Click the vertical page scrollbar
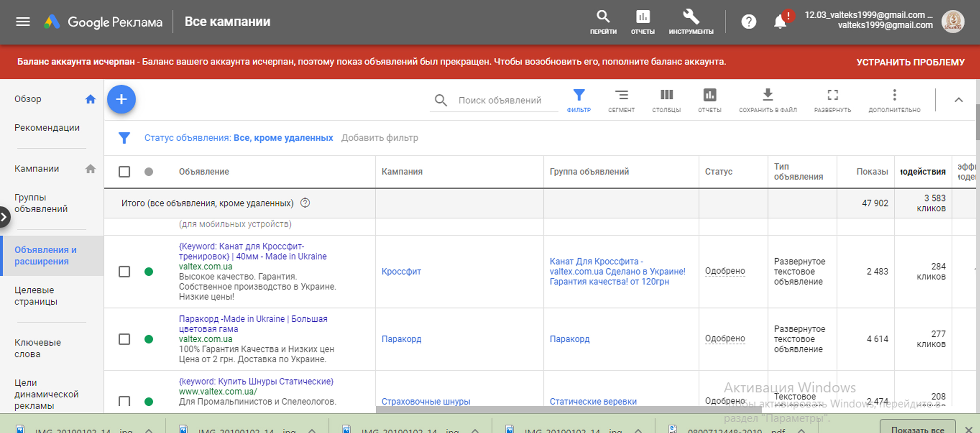The height and width of the screenshot is (433, 980). [978, 122]
